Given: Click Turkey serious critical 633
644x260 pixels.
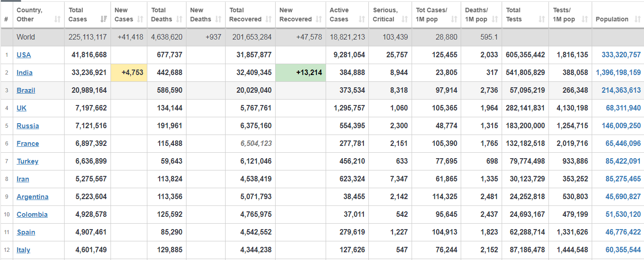Looking at the screenshot, I should 402,161.
